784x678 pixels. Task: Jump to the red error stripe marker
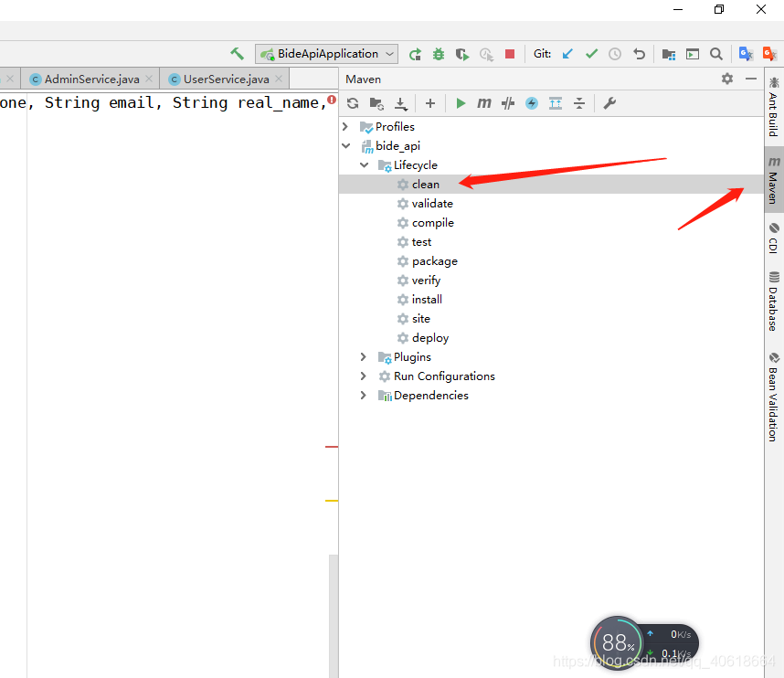click(x=332, y=447)
